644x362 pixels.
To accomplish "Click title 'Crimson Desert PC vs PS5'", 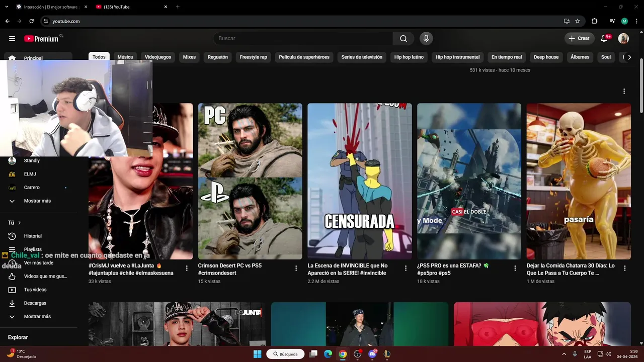I will [x=230, y=269].
